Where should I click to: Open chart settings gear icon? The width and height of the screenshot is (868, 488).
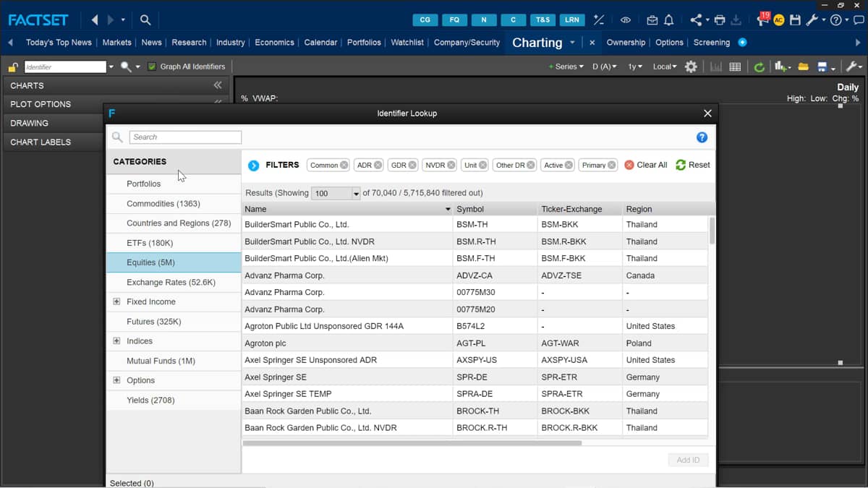(x=691, y=67)
